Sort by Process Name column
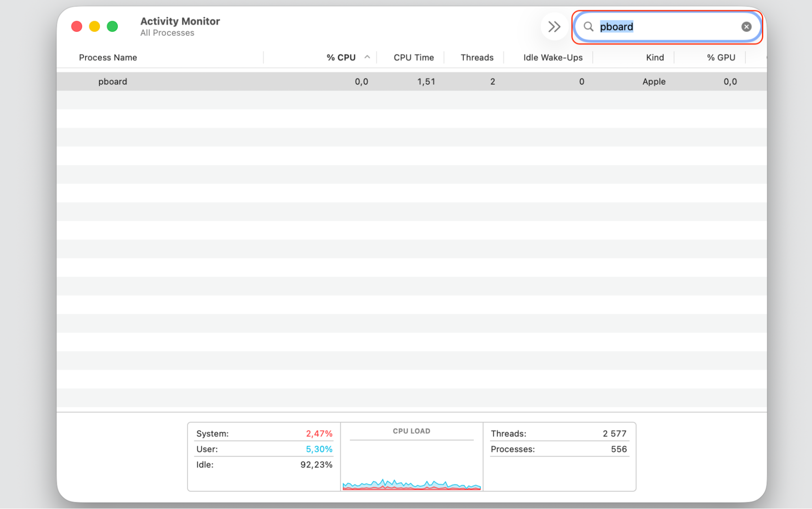Image resolution: width=812 pixels, height=509 pixels. click(x=108, y=58)
